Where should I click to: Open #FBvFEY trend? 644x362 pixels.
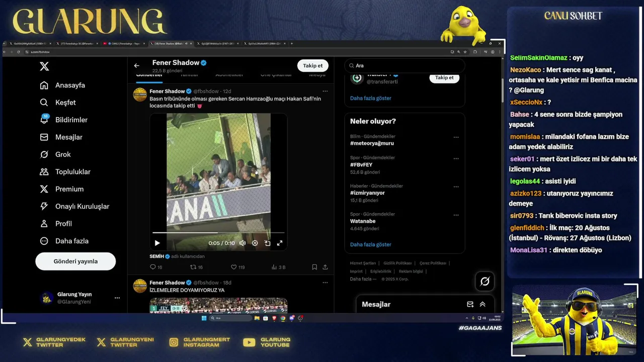[361, 164]
